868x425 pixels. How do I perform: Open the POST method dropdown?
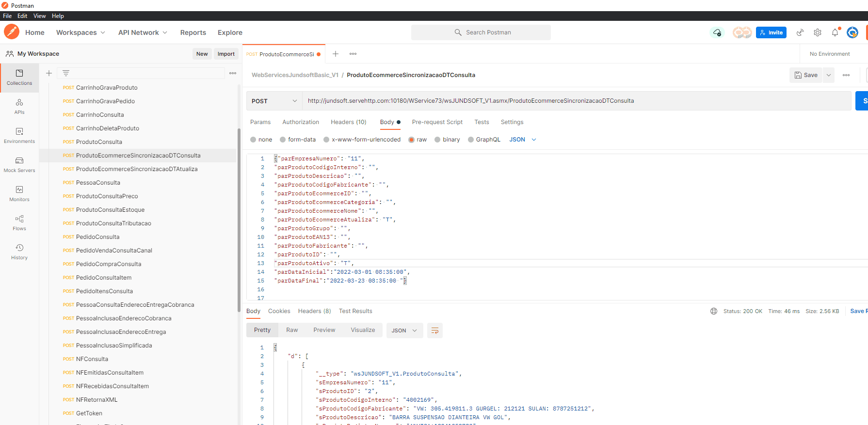tap(274, 101)
